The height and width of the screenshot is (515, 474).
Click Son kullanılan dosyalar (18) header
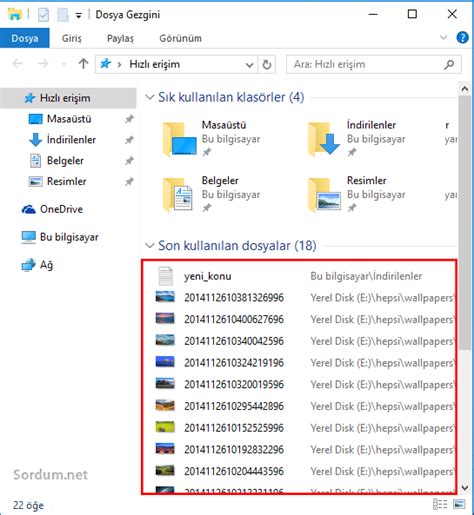(x=237, y=246)
